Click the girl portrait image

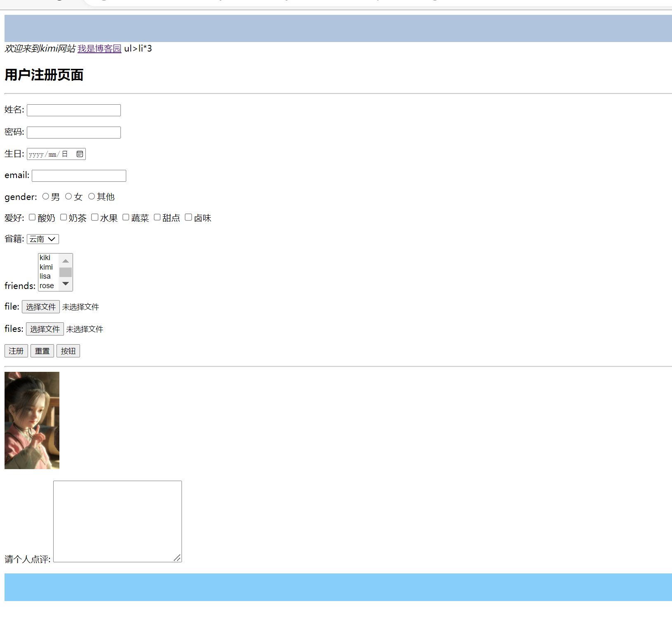[32, 420]
